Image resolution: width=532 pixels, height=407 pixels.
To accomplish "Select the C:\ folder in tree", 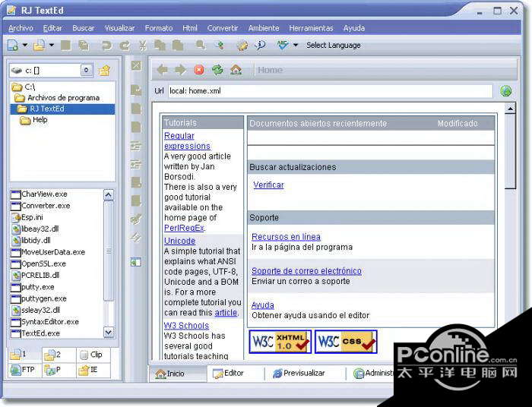I will click(24, 87).
